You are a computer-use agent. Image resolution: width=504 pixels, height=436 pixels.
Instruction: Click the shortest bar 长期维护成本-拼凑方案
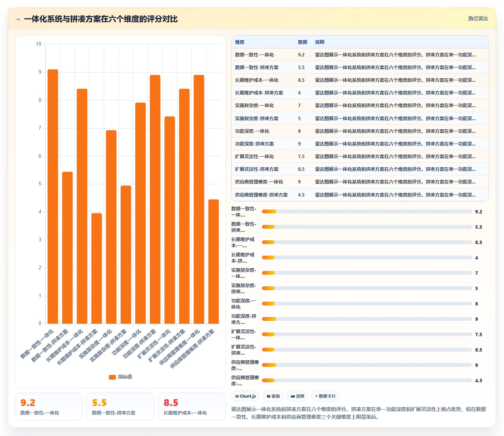(96, 268)
